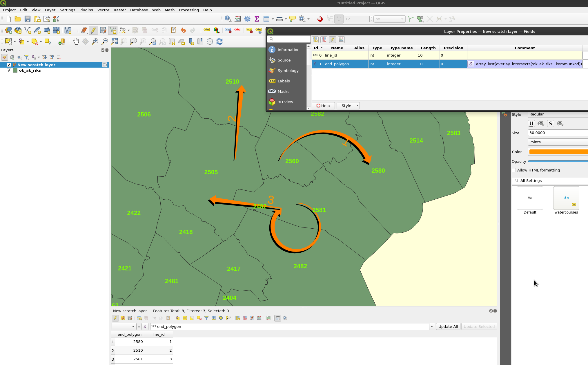The image size is (588, 365).
Task: Click the Processing menu item
Action: [x=188, y=10]
